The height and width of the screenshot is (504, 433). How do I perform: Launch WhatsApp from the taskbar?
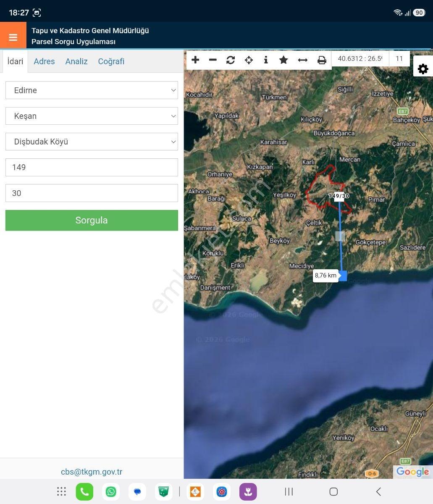(111, 491)
